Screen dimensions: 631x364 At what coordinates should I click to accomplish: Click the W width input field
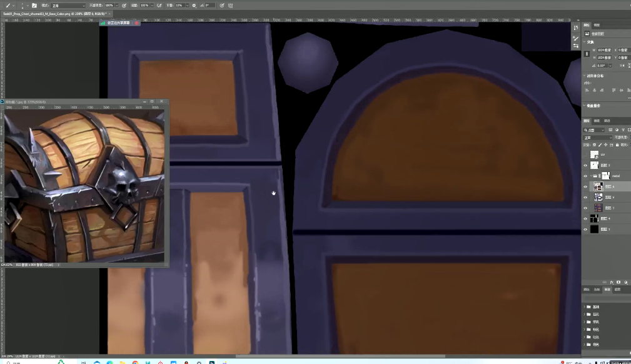pos(604,50)
